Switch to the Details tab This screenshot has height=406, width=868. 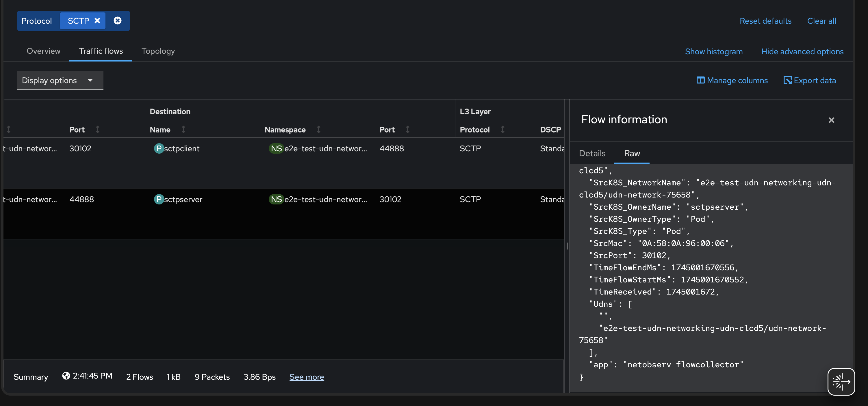coord(592,154)
